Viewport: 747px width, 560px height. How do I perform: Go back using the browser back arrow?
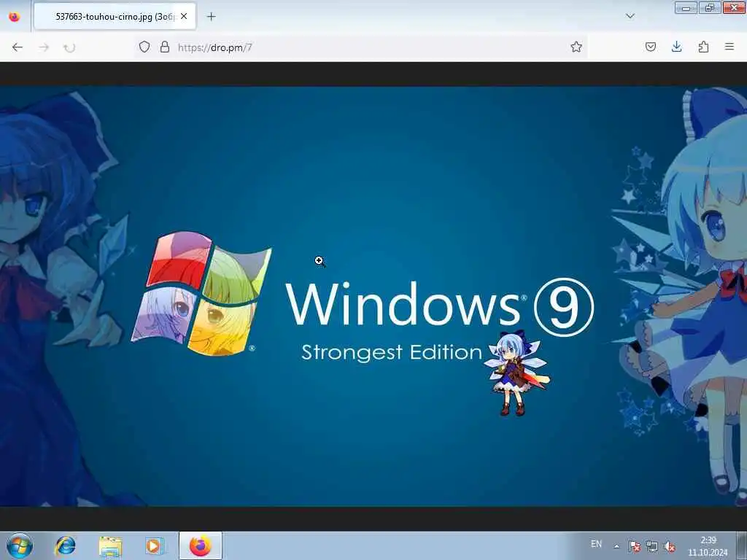click(x=18, y=47)
